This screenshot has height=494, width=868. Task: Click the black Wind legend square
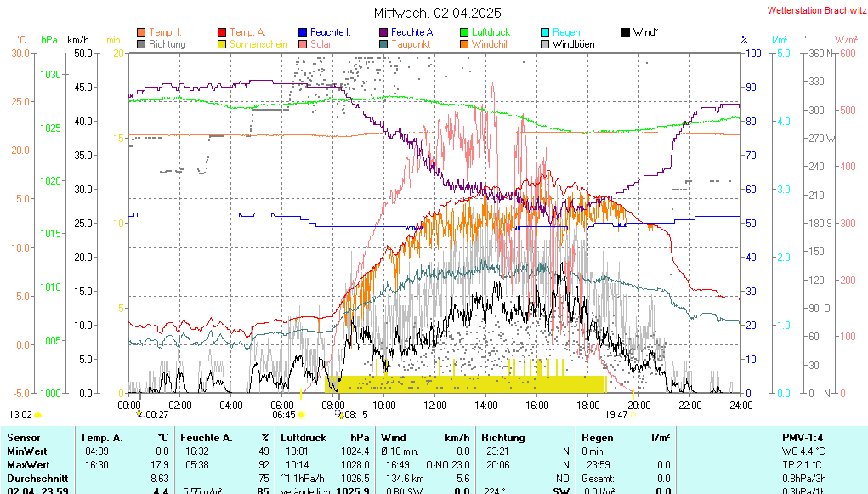626,32
